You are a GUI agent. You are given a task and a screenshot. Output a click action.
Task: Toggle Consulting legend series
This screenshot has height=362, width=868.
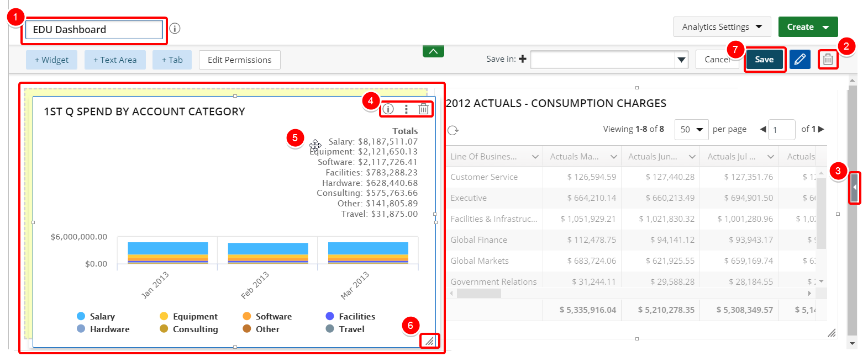[189, 329]
